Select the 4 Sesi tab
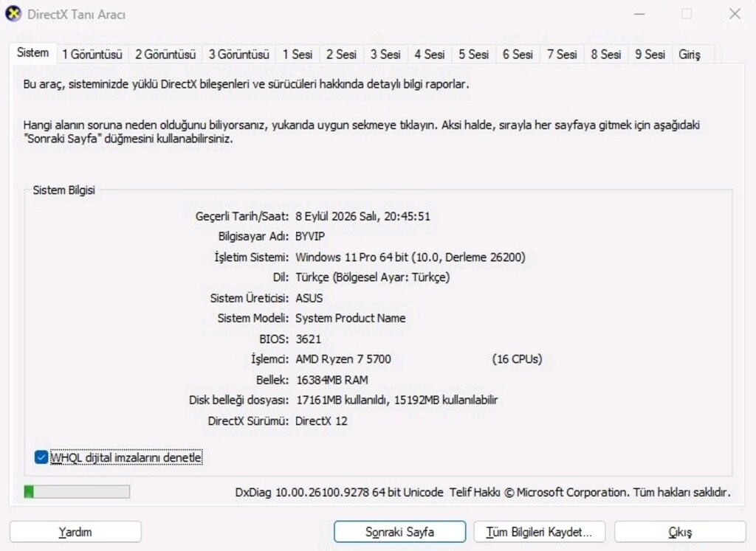Screen dimensions: 756x551 [x=430, y=55]
